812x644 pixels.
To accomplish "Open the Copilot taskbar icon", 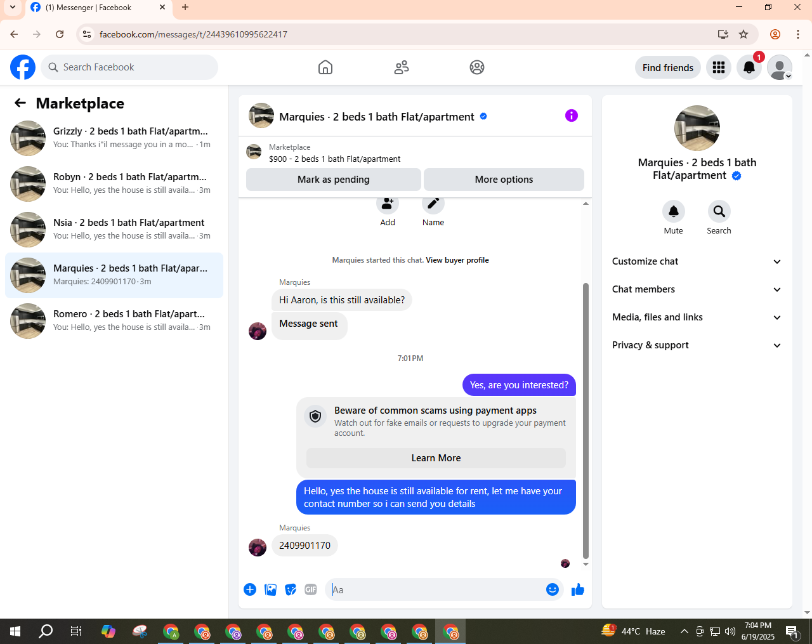I will (108, 631).
